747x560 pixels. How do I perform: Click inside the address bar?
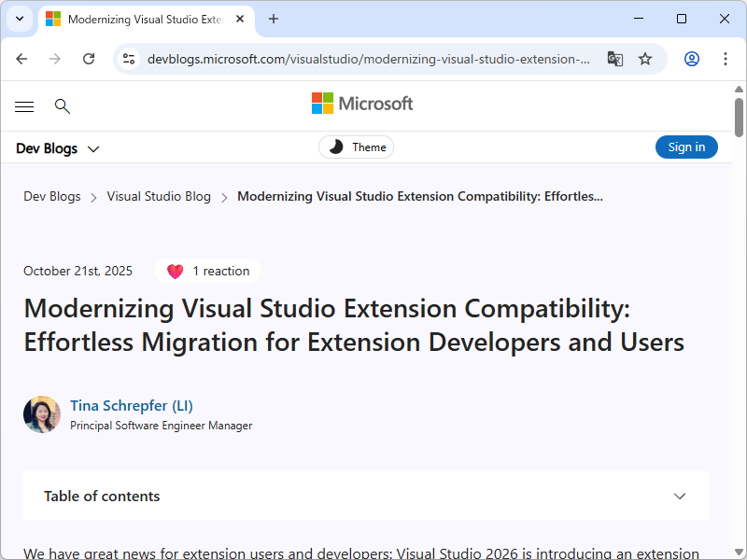pos(364,58)
